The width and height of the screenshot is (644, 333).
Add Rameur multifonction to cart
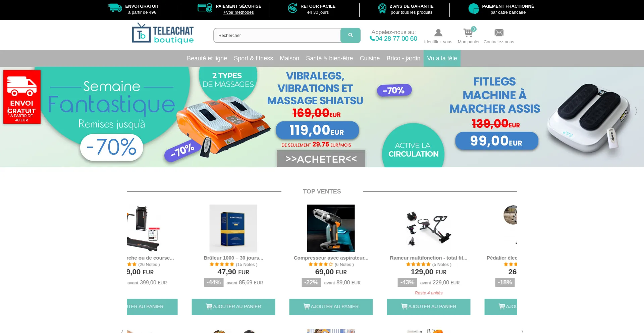(429, 307)
